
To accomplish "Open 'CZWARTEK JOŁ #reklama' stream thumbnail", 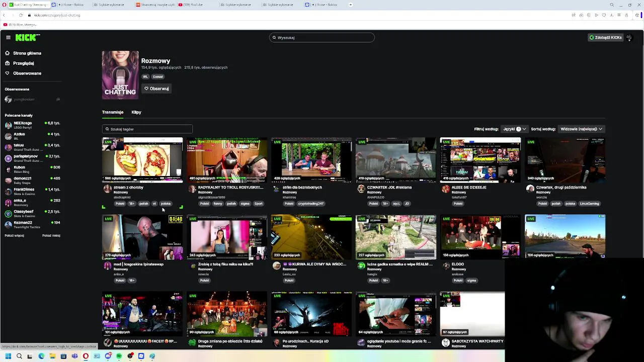I will tap(396, 160).
